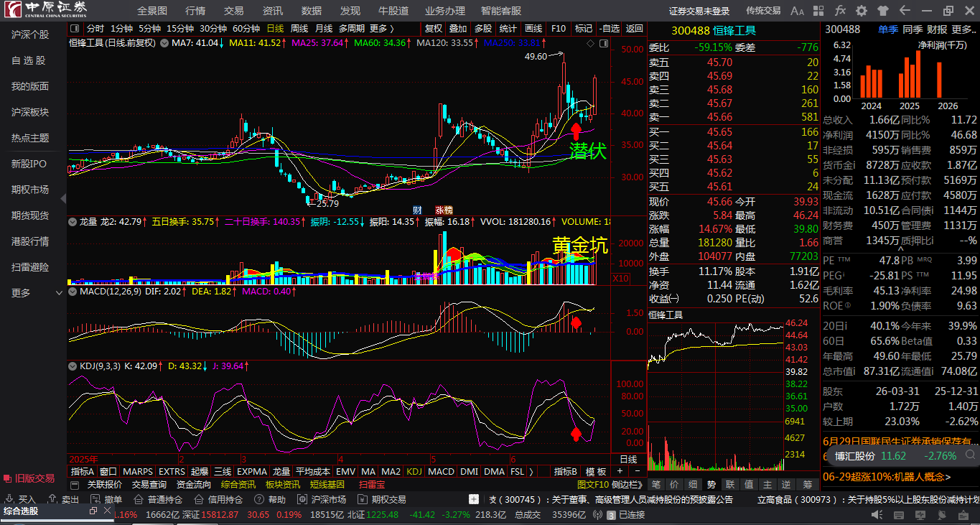Toggle -自选 watchlist removal

click(x=609, y=29)
